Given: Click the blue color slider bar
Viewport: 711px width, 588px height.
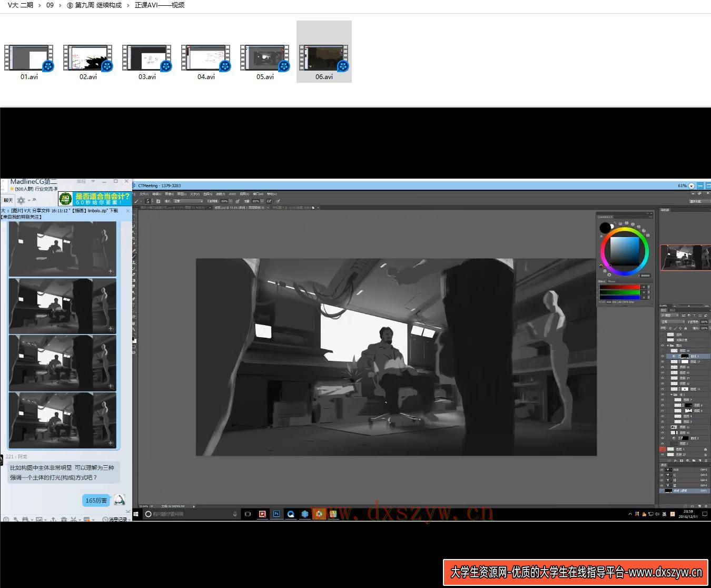Looking at the screenshot, I should click(x=619, y=297).
